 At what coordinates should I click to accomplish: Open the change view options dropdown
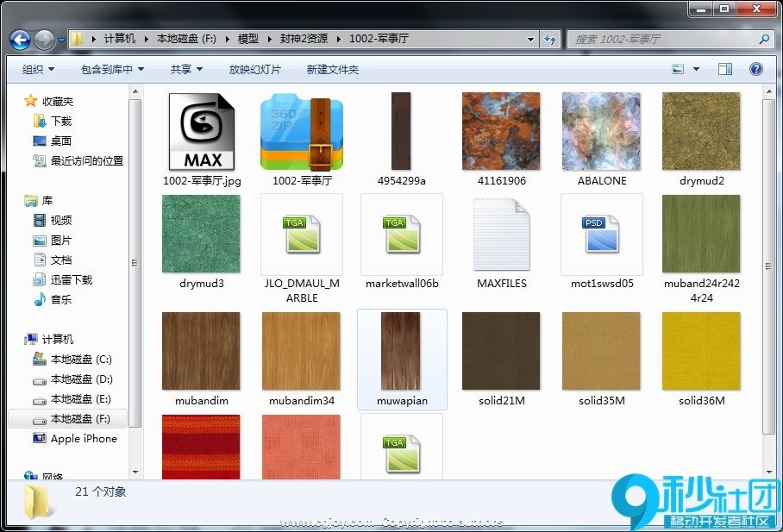pyautogui.click(x=696, y=69)
